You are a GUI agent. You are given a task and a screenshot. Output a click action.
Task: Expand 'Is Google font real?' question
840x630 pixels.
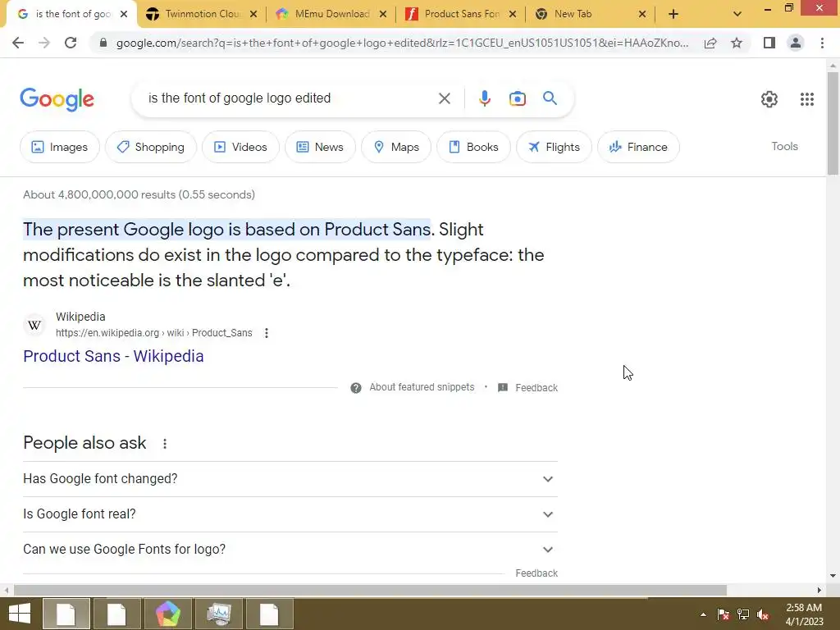(290, 514)
